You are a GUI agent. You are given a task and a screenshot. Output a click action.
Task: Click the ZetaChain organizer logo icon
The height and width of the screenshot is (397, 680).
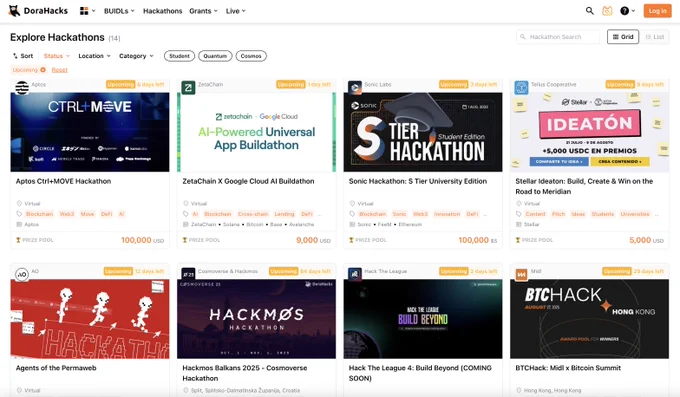(188, 87)
